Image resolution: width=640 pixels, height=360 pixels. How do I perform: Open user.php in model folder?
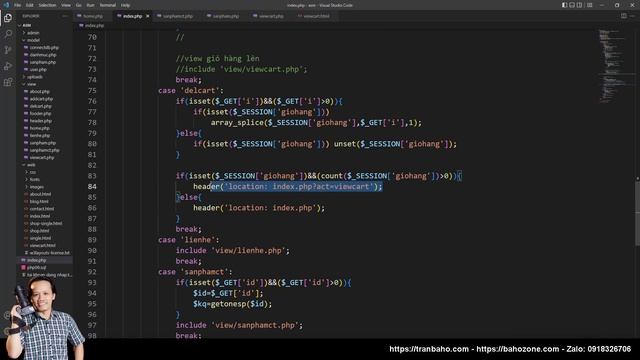(38, 69)
